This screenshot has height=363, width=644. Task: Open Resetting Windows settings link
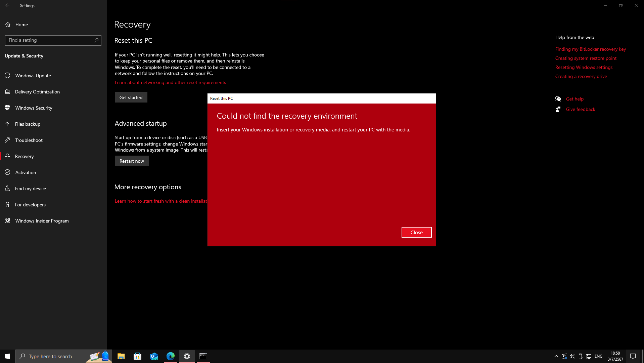click(x=584, y=67)
